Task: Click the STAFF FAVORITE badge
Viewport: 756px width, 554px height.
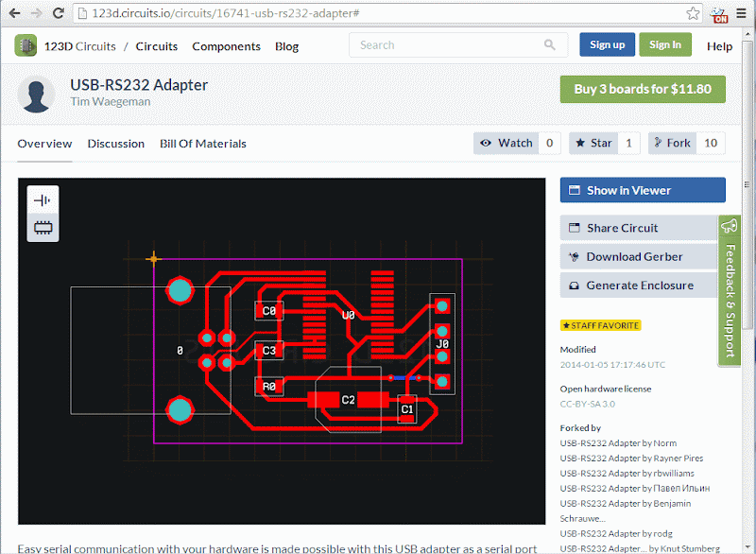Action: pos(601,325)
